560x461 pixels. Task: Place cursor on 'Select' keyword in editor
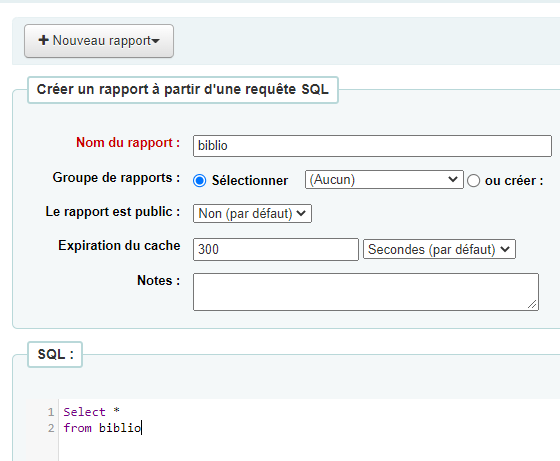click(84, 412)
